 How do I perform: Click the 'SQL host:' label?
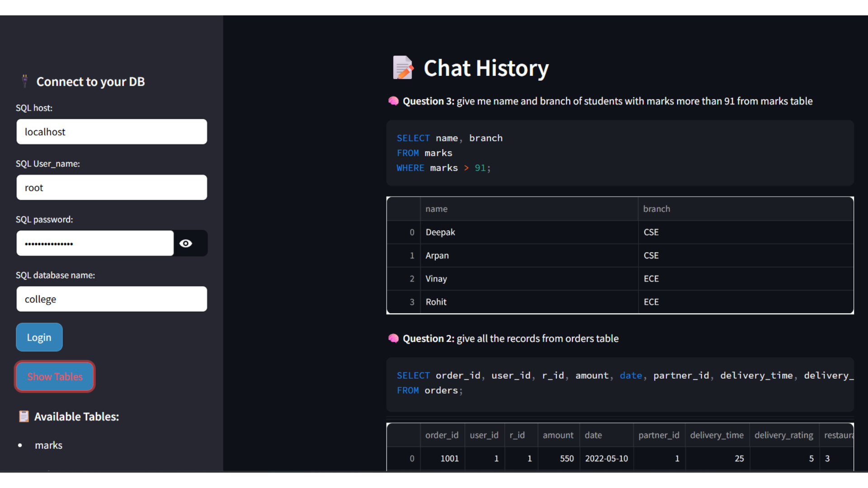34,108
